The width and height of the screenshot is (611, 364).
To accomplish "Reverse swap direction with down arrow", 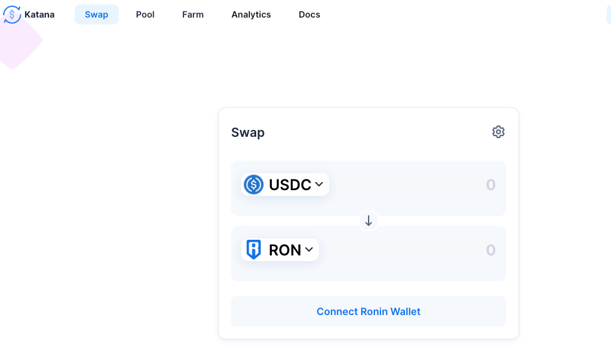I will 368,221.
